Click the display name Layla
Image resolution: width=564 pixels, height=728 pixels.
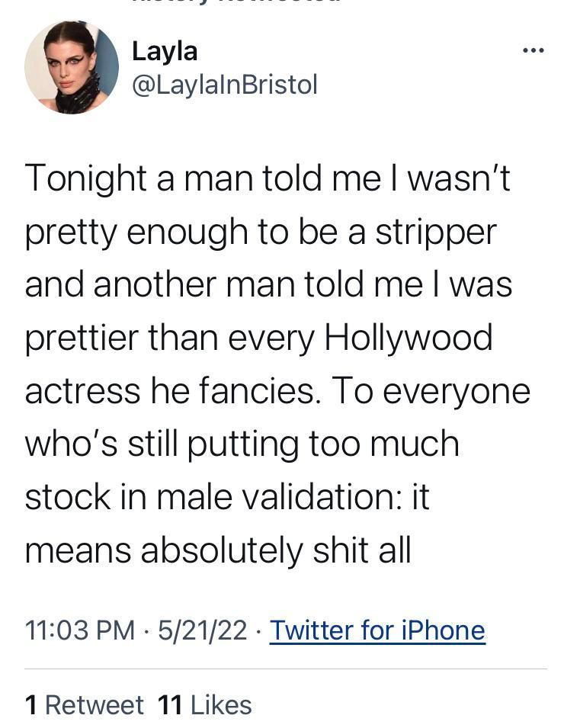pos(165,51)
